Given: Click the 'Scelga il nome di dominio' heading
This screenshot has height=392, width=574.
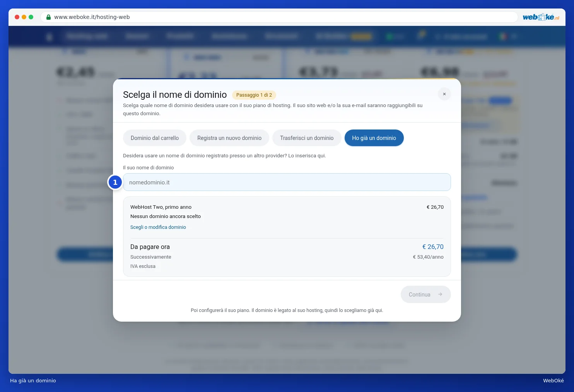Looking at the screenshot, I should (x=175, y=95).
